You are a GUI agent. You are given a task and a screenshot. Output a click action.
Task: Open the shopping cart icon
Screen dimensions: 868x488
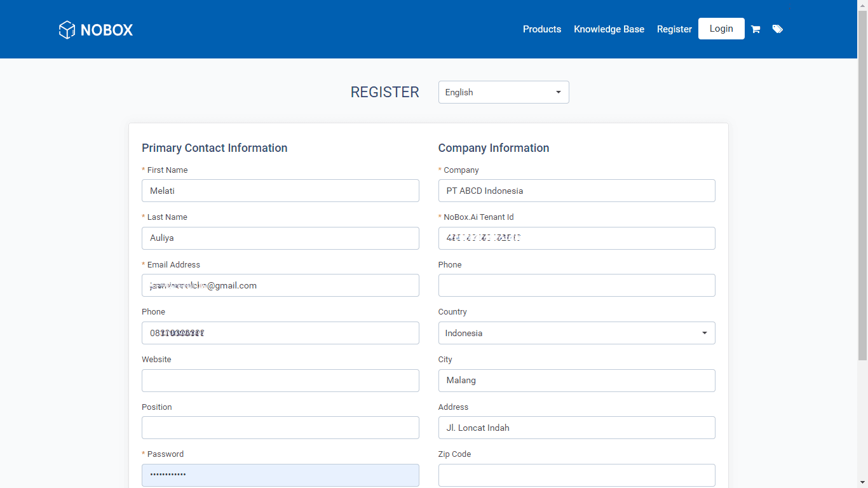click(x=756, y=29)
